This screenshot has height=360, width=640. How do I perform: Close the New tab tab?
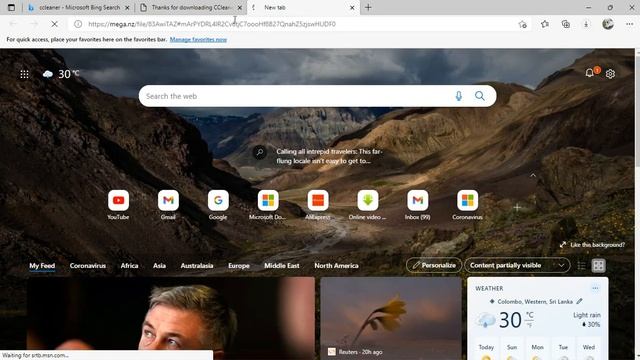352,8
